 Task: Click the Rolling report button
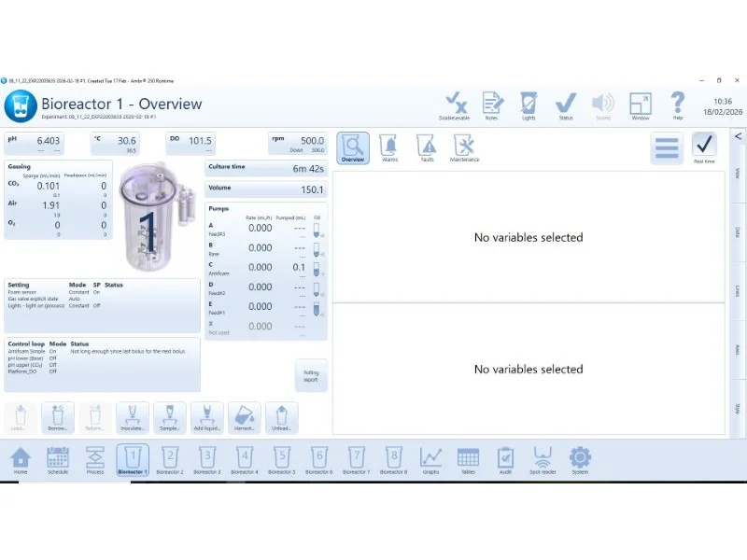click(311, 376)
